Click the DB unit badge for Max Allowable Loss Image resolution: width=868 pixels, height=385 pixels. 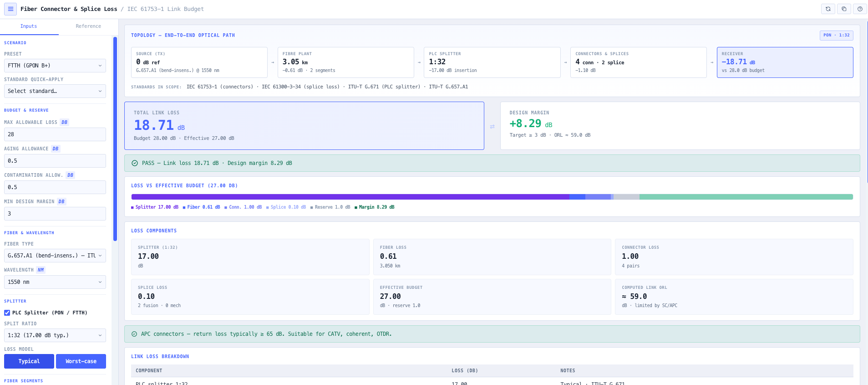pos(65,122)
